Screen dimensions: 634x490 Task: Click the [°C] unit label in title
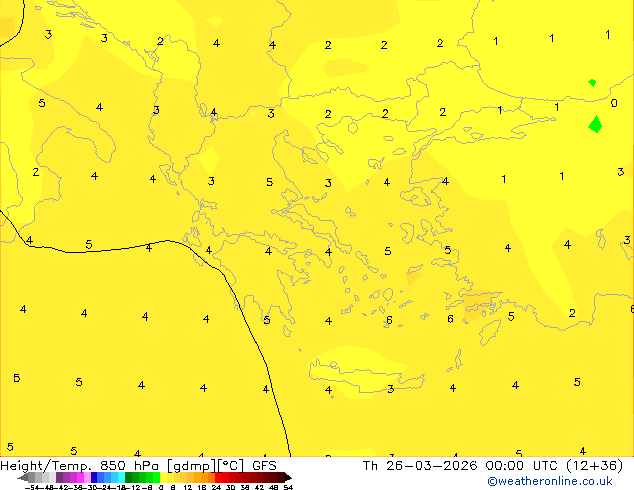pyautogui.click(x=230, y=466)
